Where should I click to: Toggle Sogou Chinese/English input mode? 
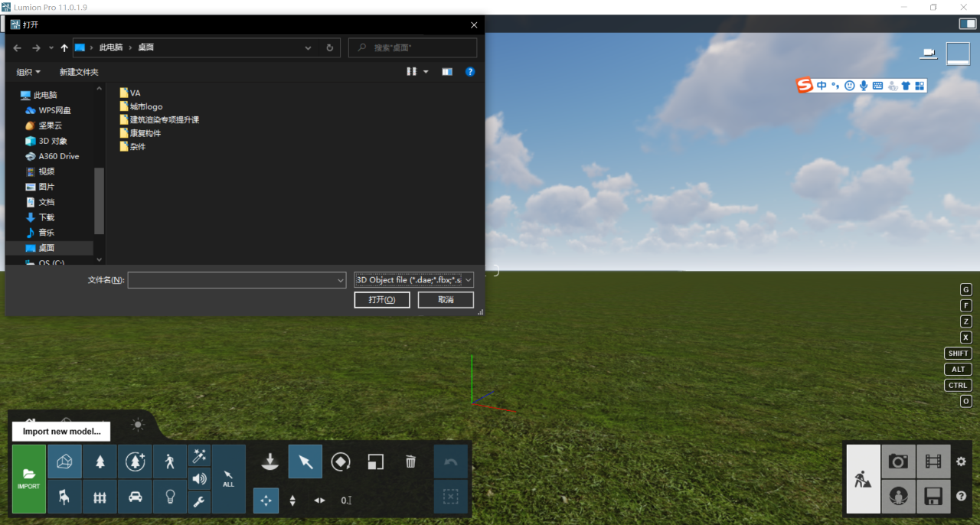click(x=822, y=86)
